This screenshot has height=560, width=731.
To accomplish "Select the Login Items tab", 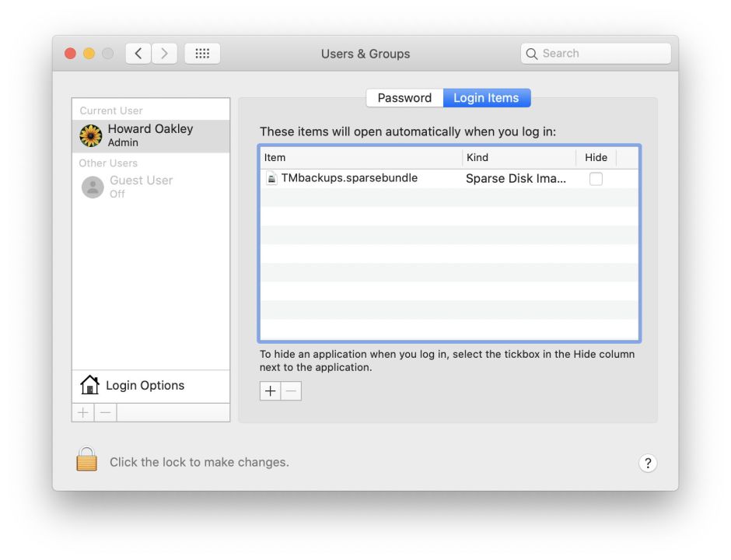I will (486, 98).
